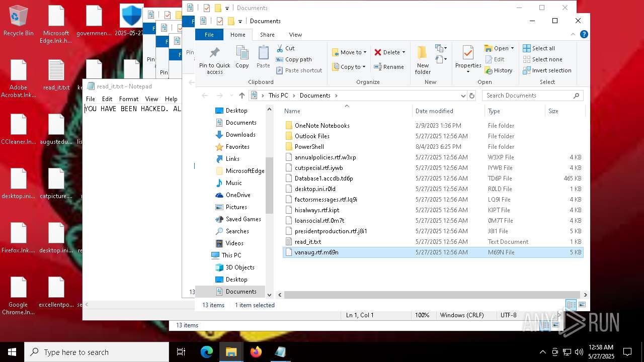The image size is (644, 362).
Task: Open the Copy to dropdown
Action: [x=350, y=67]
